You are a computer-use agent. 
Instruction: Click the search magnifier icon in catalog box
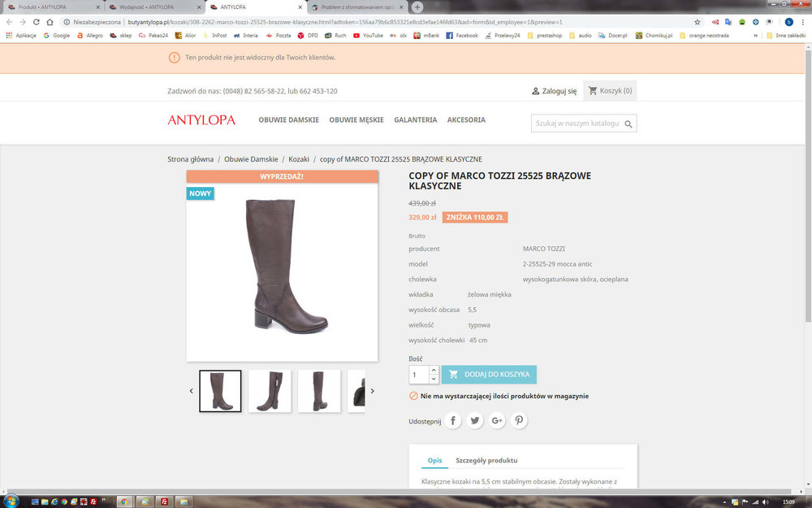click(x=628, y=124)
